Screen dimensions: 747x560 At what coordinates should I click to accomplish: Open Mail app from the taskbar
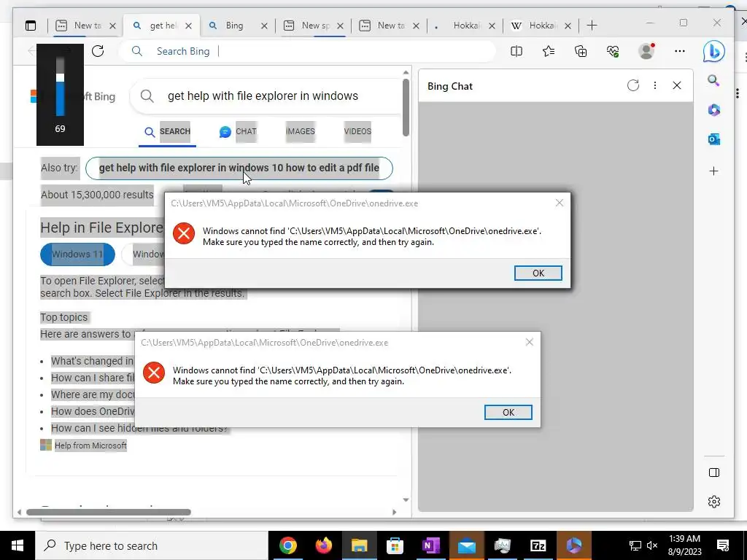click(466, 545)
